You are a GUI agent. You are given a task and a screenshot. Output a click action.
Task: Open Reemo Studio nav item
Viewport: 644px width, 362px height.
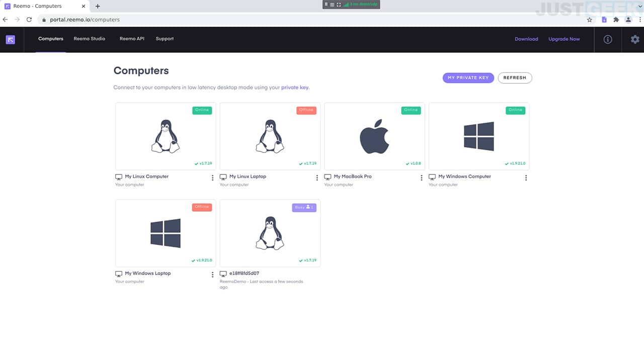pyautogui.click(x=90, y=39)
